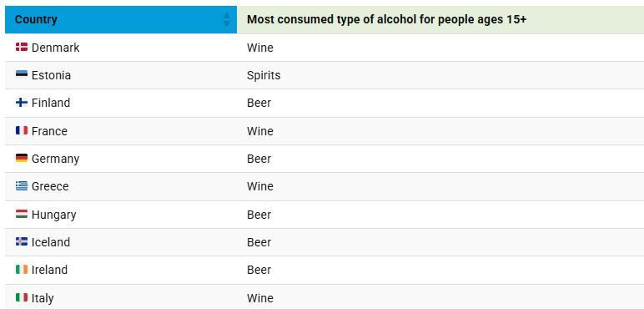Click the Italy flag icon
This screenshot has height=309, width=644.
click(22, 297)
